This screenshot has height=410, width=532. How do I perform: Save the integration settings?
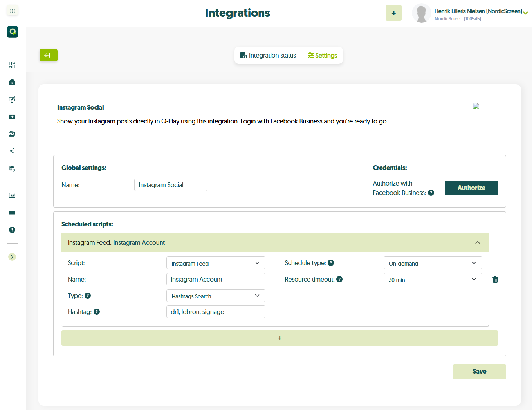(479, 372)
